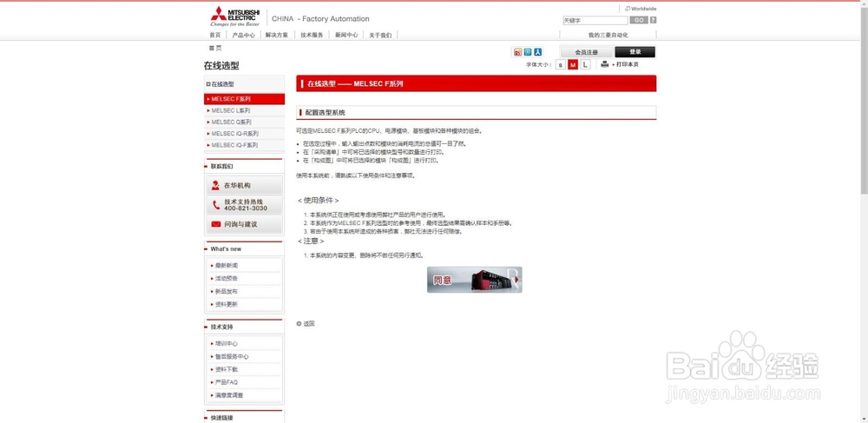
Task: Open the 新闻中心 navigation menu
Action: point(346,35)
